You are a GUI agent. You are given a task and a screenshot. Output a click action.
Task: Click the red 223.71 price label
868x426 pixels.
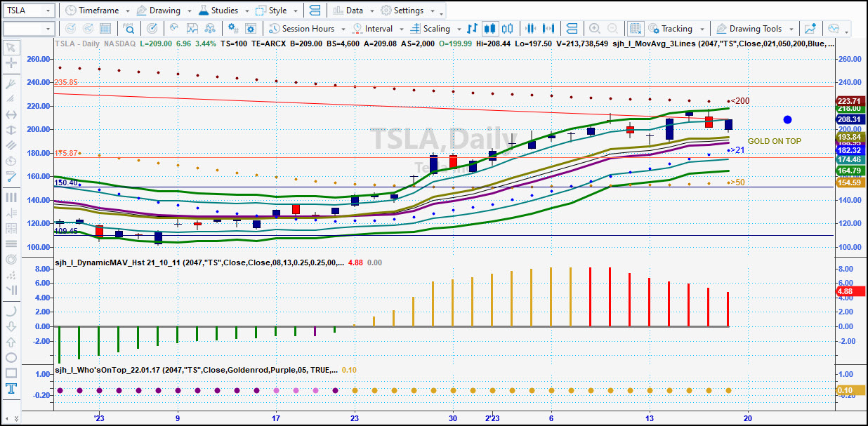point(850,101)
